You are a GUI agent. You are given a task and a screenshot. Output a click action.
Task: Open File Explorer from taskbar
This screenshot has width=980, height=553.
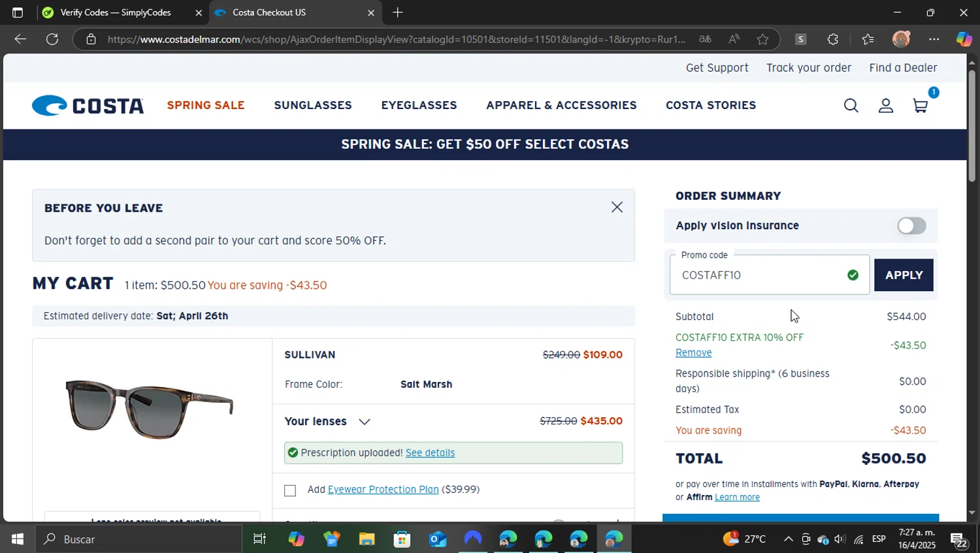(x=367, y=539)
